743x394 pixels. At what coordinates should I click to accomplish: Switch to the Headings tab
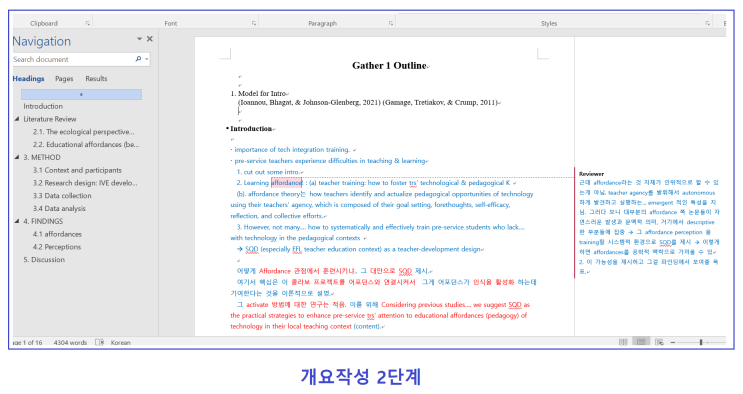click(28, 79)
